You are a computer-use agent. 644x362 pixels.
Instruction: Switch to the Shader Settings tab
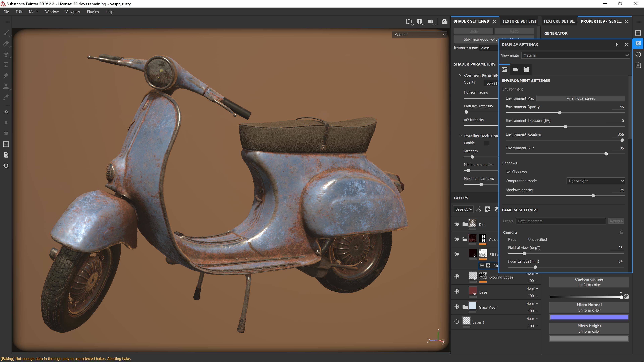click(x=471, y=21)
